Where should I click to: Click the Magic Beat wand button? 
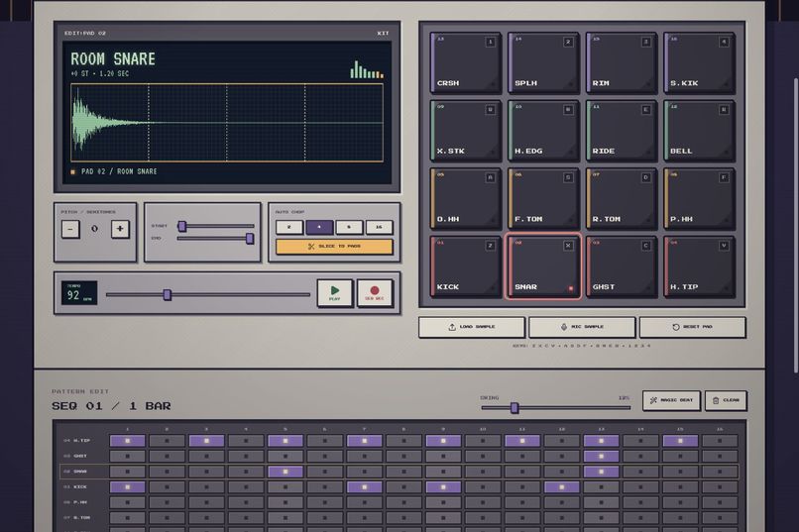pos(671,400)
